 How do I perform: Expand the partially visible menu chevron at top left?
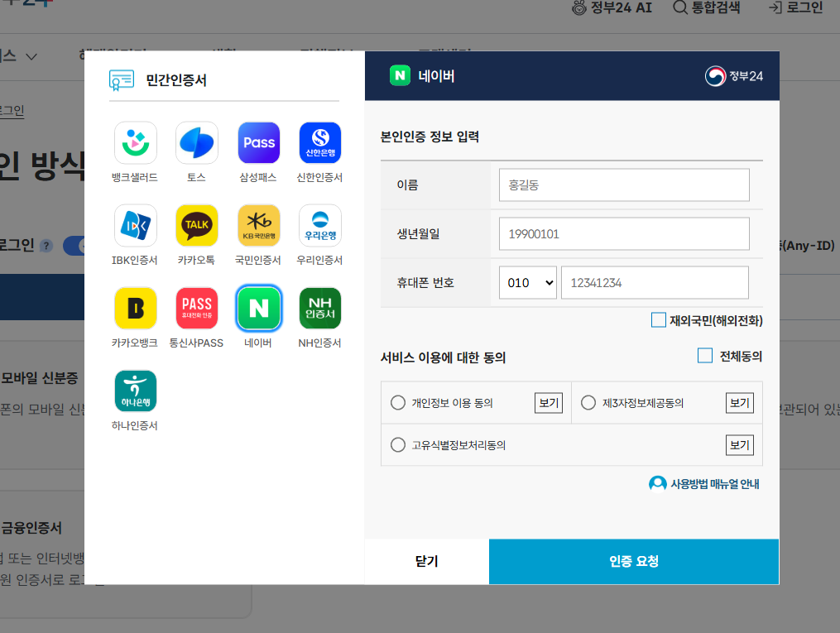tap(31, 56)
